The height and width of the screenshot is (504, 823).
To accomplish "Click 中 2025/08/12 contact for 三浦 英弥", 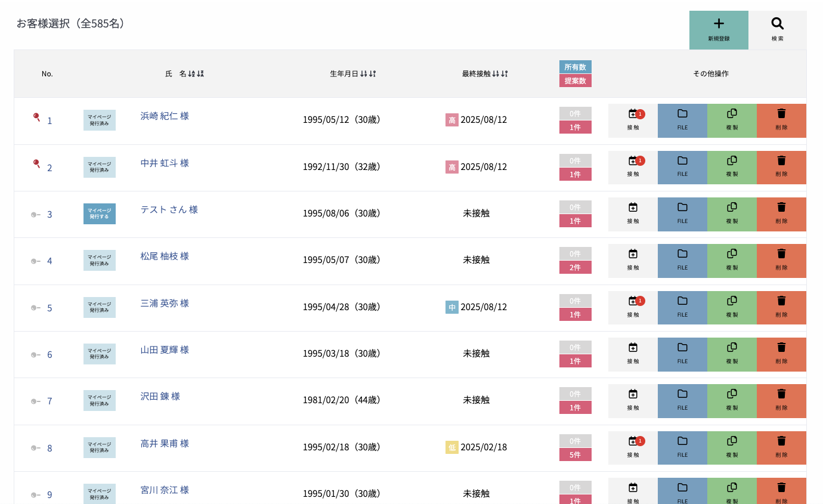I will point(477,307).
